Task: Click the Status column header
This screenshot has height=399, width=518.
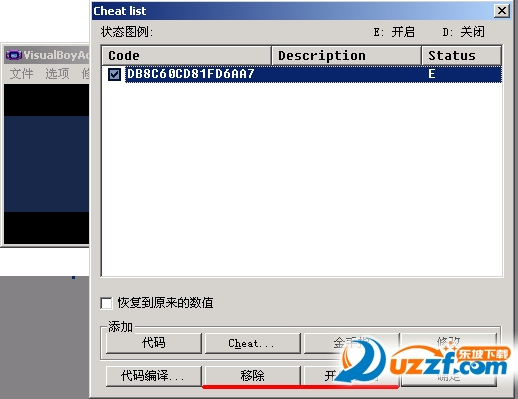Action: (x=462, y=55)
